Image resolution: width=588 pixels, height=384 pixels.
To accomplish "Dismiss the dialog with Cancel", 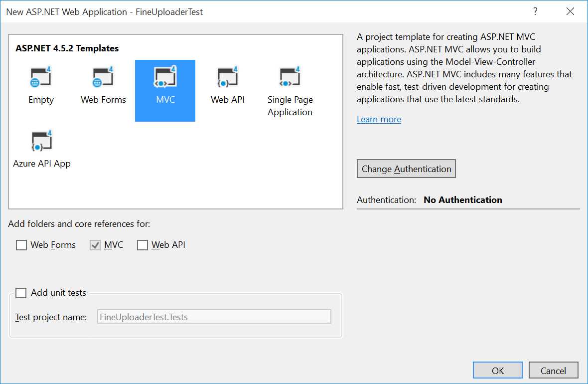I will click(x=553, y=371).
